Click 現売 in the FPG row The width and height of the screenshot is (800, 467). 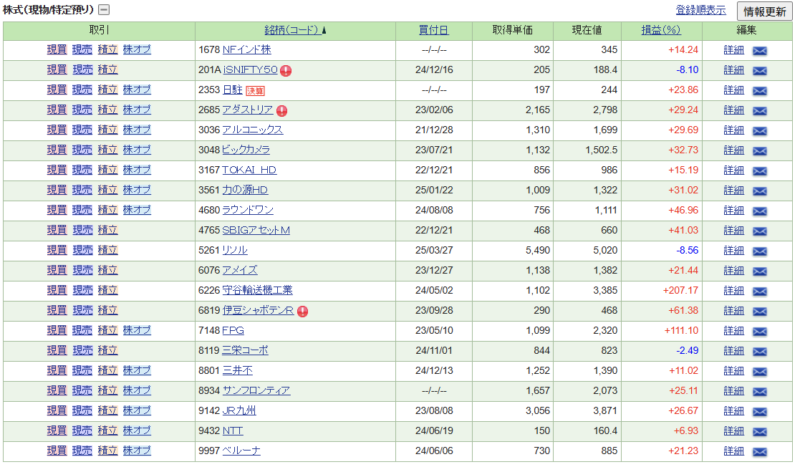82,330
